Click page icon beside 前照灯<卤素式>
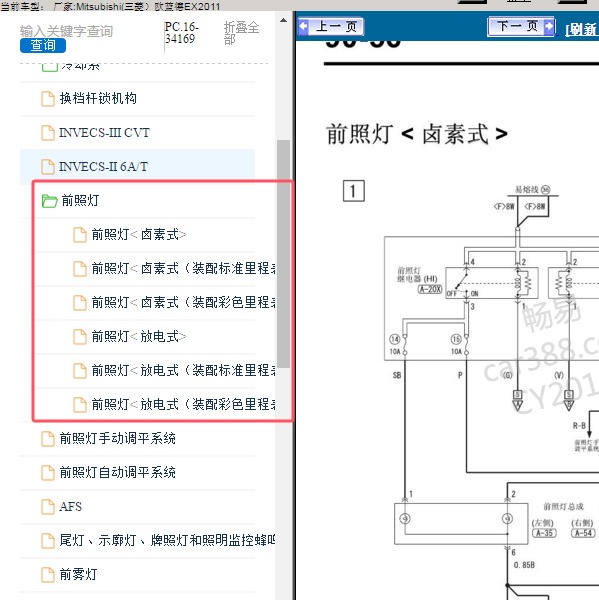599x600 pixels. tap(80, 235)
